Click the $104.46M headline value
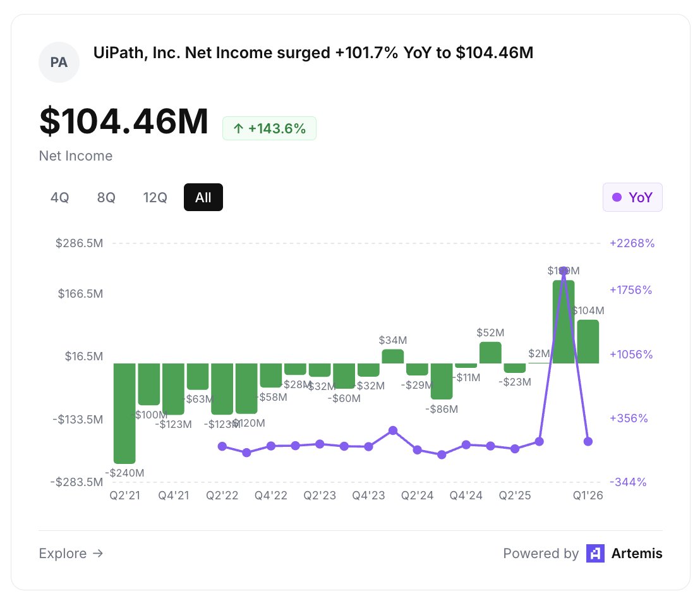The image size is (700, 603). [x=124, y=121]
